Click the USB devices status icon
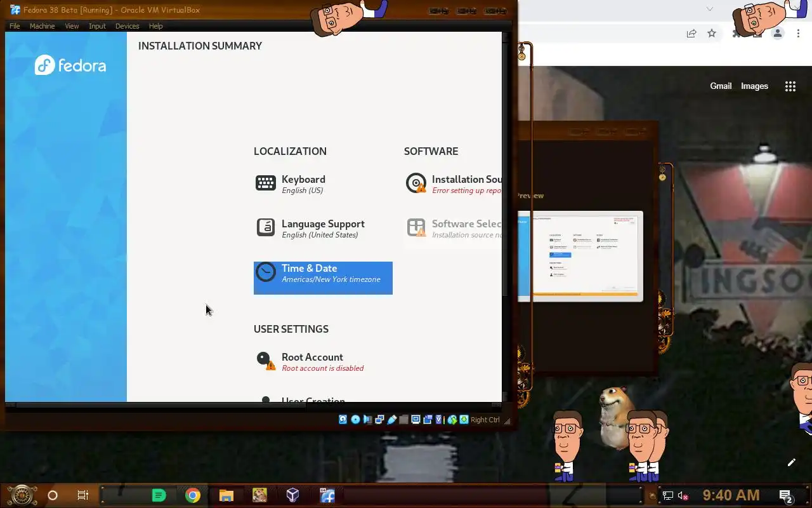Viewport: 812px width, 508px height. click(391, 420)
